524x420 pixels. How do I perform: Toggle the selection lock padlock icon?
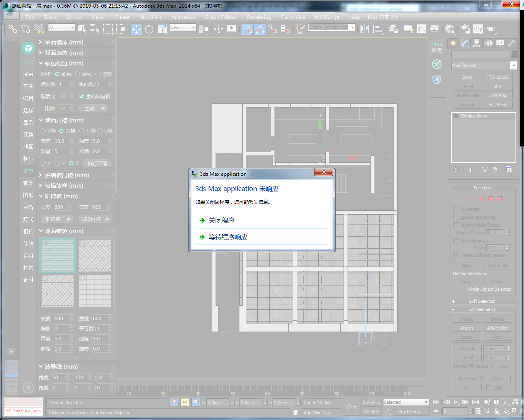pos(185,402)
